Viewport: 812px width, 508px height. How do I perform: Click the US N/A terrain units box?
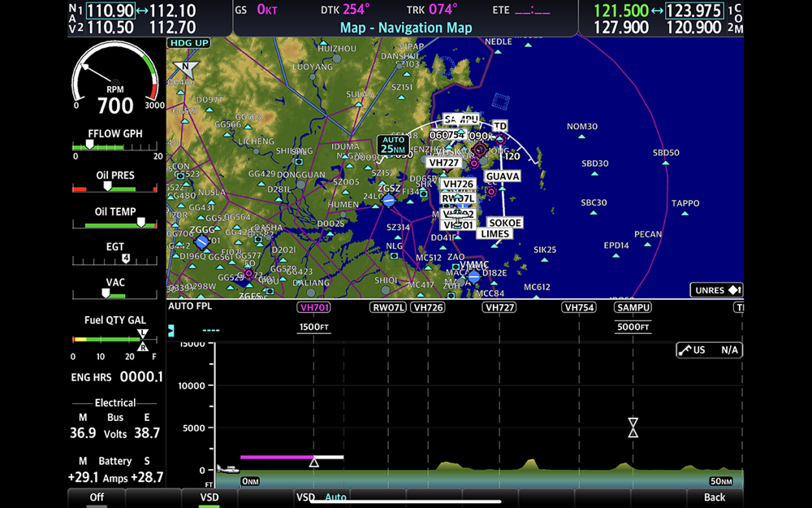pos(709,350)
